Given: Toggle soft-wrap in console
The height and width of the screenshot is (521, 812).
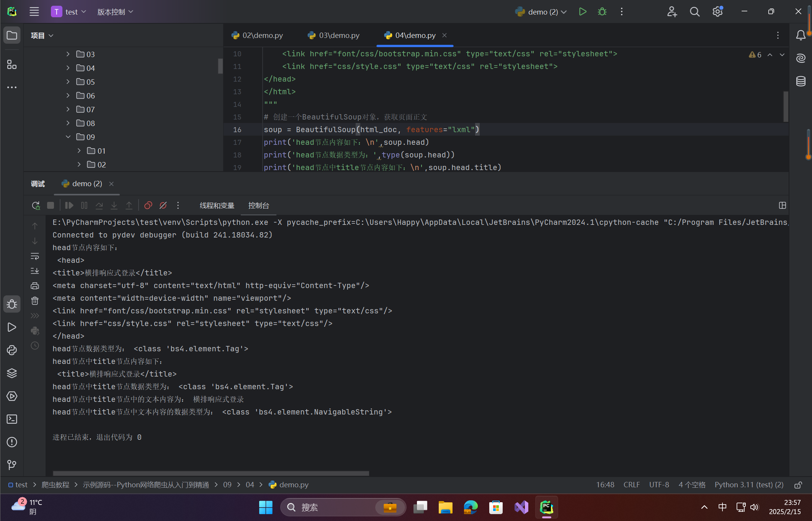Looking at the screenshot, I should [35, 256].
